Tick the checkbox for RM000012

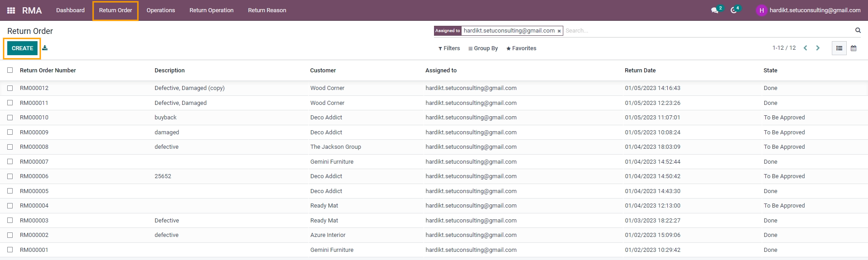click(x=10, y=88)
